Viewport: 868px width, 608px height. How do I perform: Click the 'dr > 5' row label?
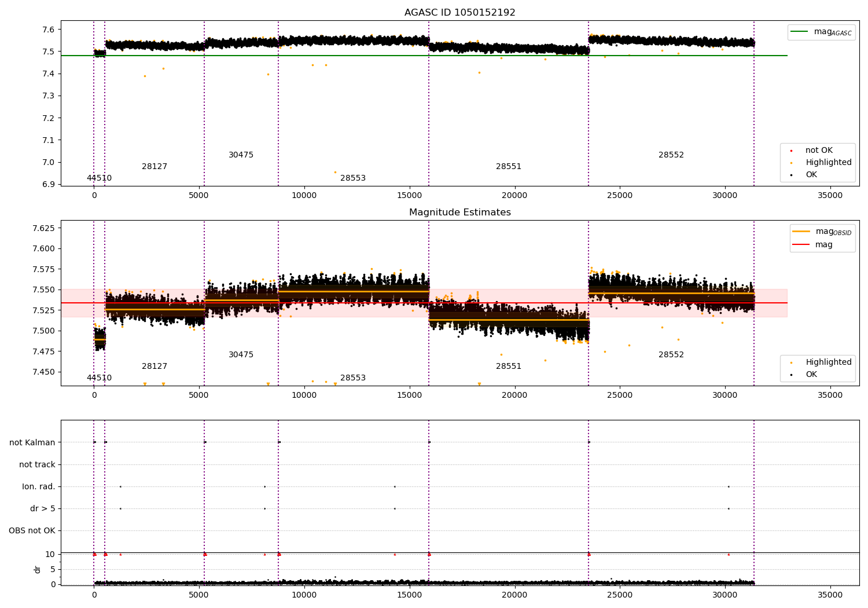(x=43, y=509)
